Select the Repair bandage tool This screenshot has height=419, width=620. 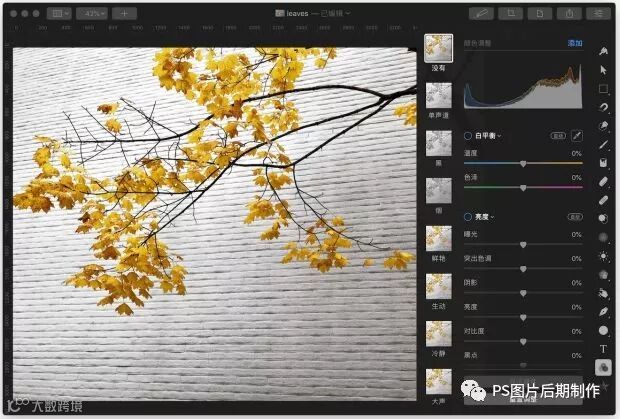tap(603, 200)
